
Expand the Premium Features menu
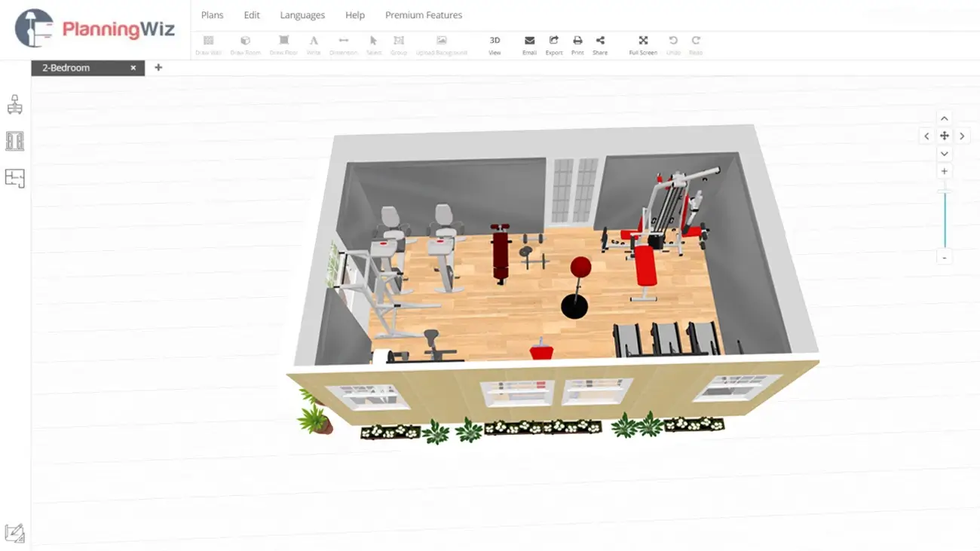(x=424, y=14)
